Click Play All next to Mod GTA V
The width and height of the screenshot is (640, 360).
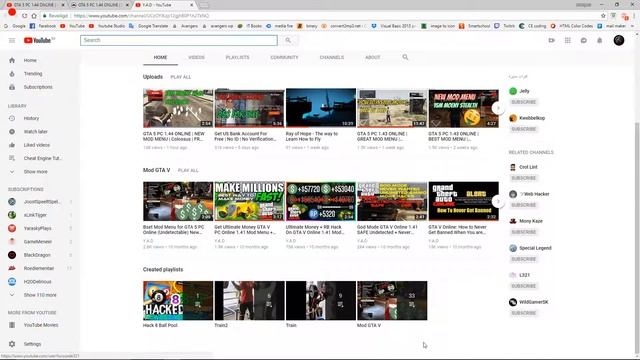tap(188, 170)
